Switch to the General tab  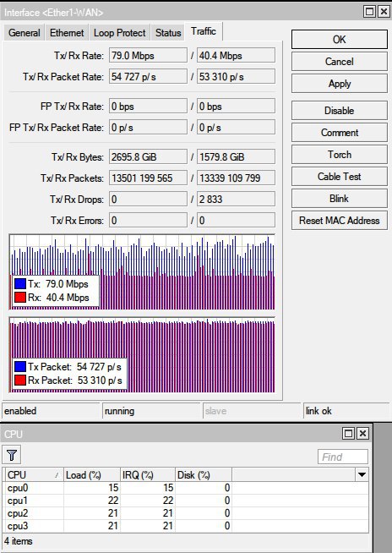[24, 33]
